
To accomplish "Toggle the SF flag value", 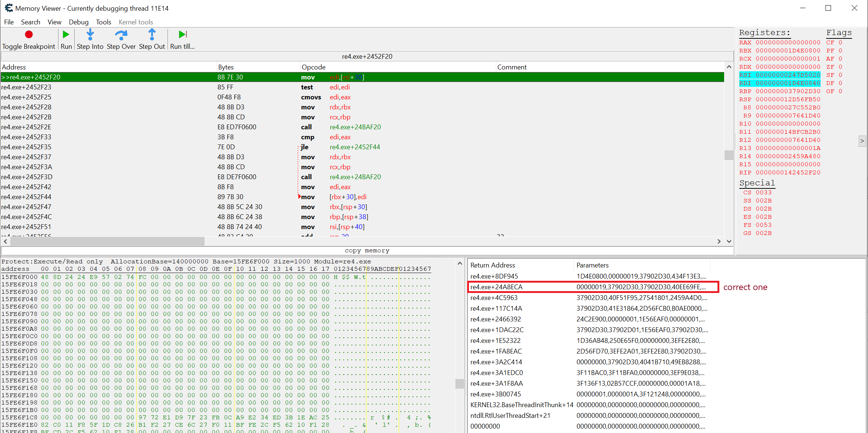I will click(840, 75).
